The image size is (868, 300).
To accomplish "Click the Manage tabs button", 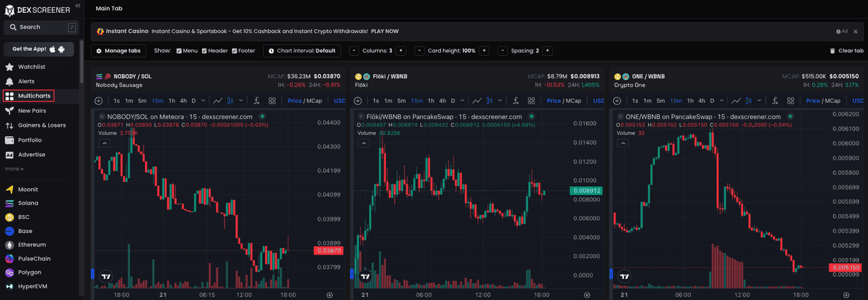I will (118, 51).
